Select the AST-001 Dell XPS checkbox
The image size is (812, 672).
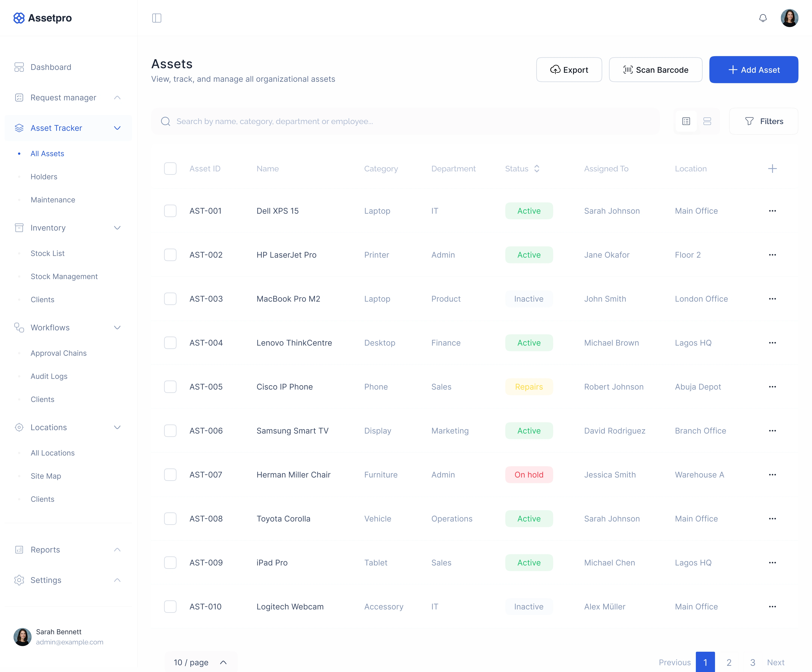pos(170,211)
